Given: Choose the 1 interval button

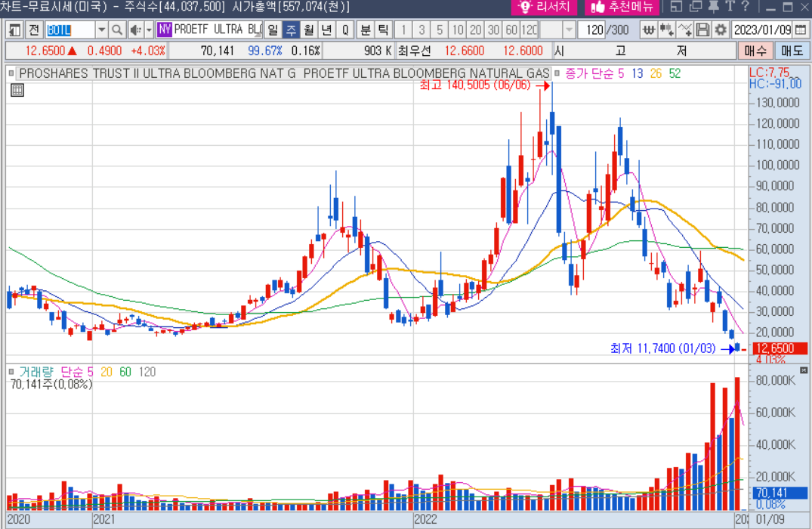Looking at the screenshot, I should point(403,30).
